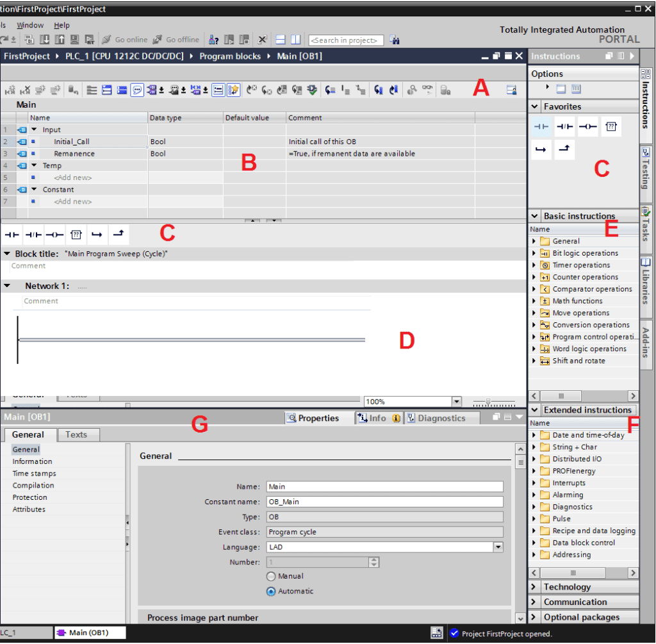Expand the Technology instructions section
Viewport: 656px width, 644px height.
coord(534,587)
